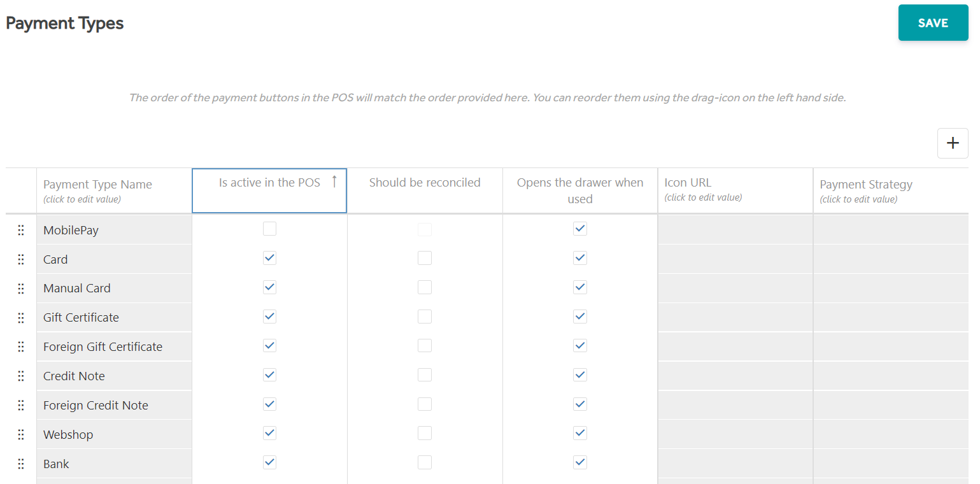Viewport: 980px width, 484px height.
Task: Edit the Manual Card name cell
Action: (x=114, y=288)
